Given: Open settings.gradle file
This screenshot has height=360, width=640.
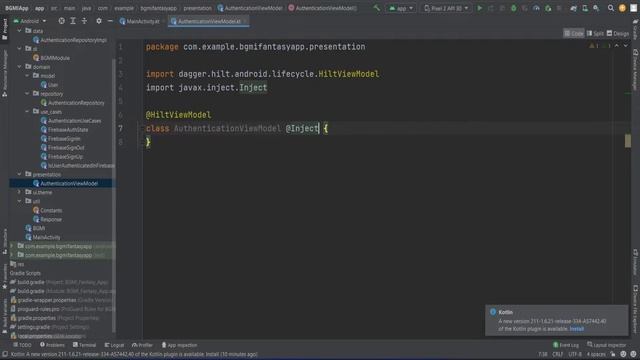Looking at the screenshot, I should [x=50, y=327].
